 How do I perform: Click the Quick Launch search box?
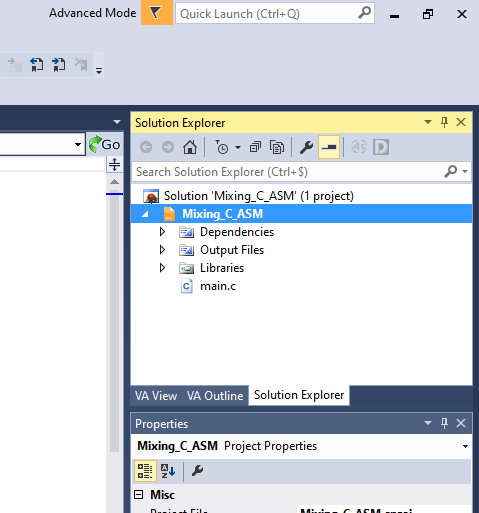[275, 13]
